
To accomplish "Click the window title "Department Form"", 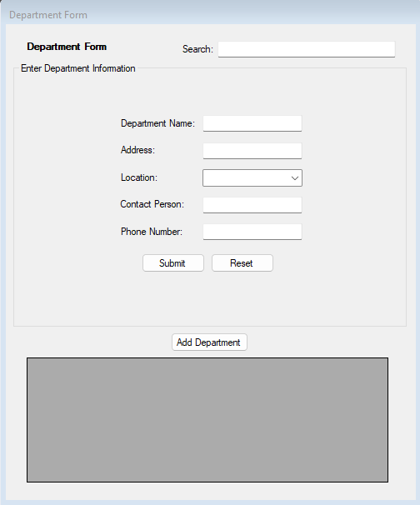I will [x=48, y=15].
